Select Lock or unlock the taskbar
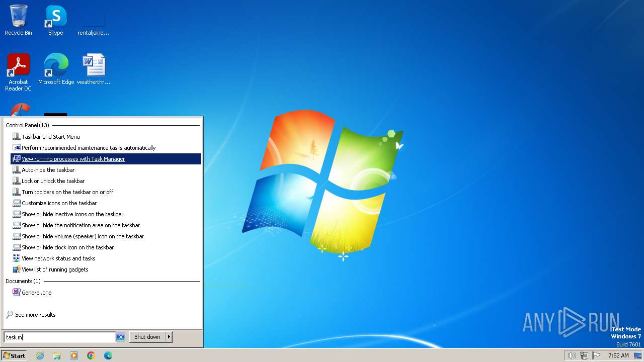The height and width of the screenshot is (362, 644). click(x=106, y=181)
